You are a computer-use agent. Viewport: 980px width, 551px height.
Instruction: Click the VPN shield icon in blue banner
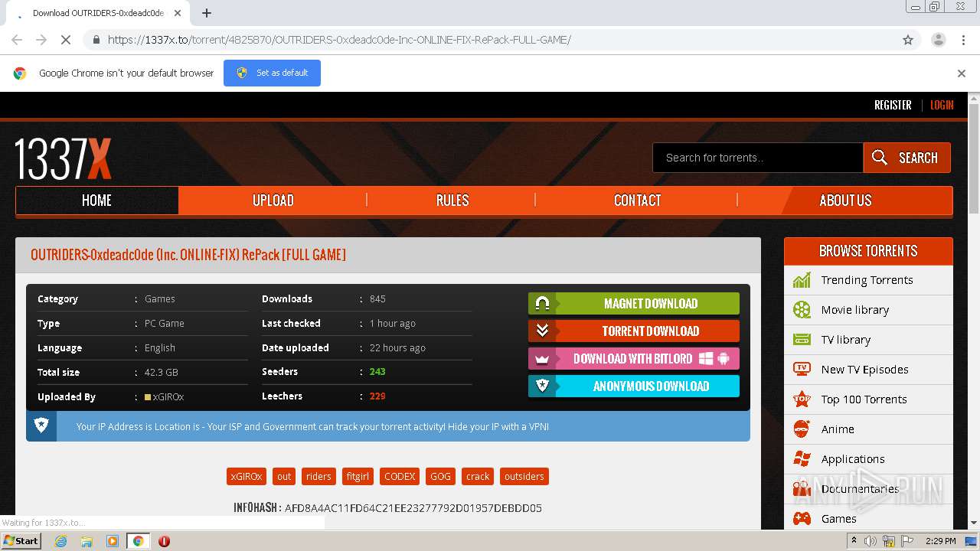[x=41, y=425]
